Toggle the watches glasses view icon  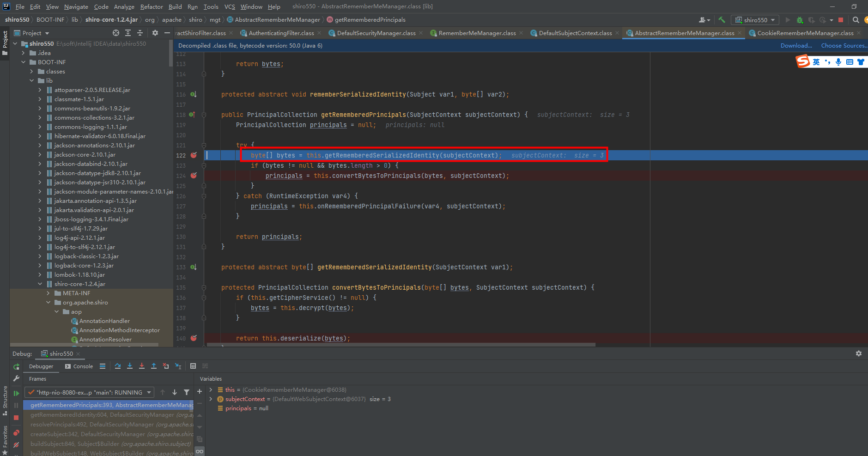(x=200, y=451)
